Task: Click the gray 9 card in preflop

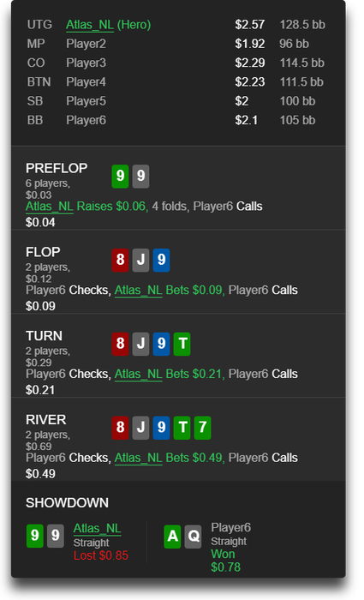Action: tap(140, 176)
